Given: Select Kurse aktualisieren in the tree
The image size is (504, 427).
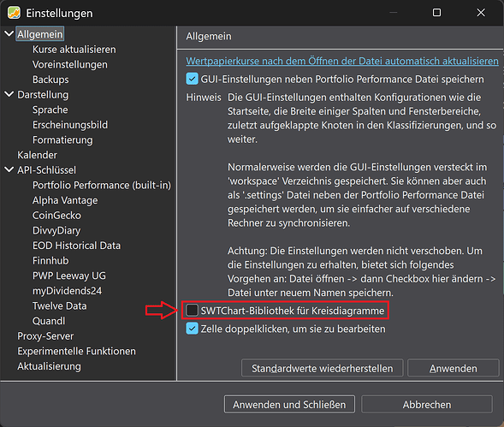Looking at the screenshot, I should tap(74, 49).
